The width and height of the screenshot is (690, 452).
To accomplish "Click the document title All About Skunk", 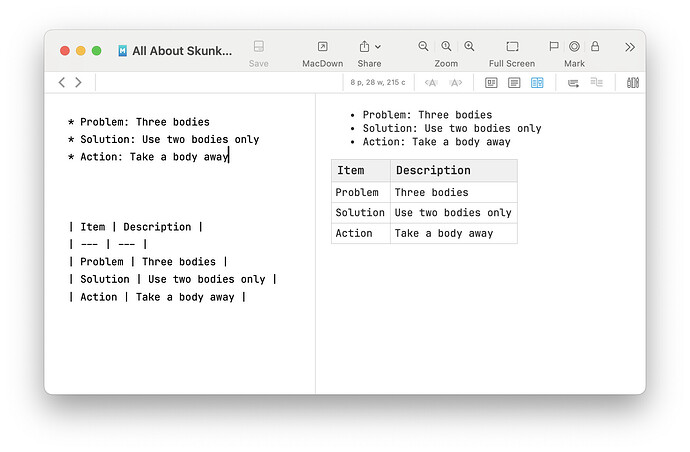I will 181,50.
